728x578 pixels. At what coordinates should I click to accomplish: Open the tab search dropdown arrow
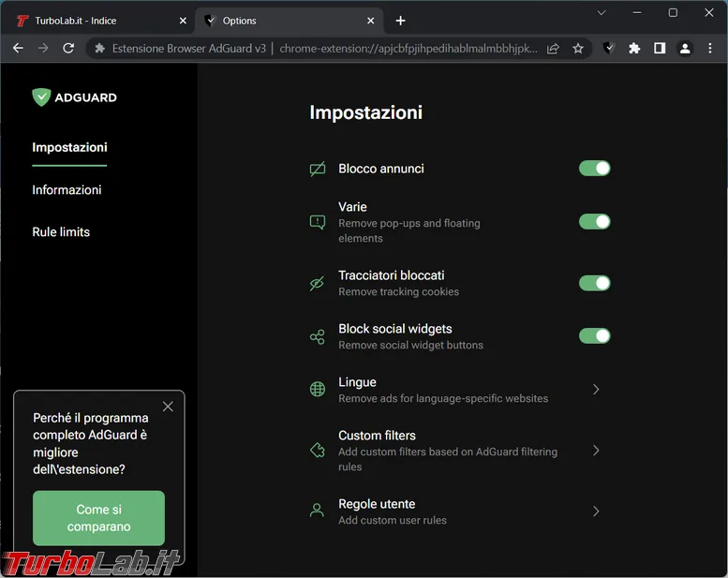602,12
